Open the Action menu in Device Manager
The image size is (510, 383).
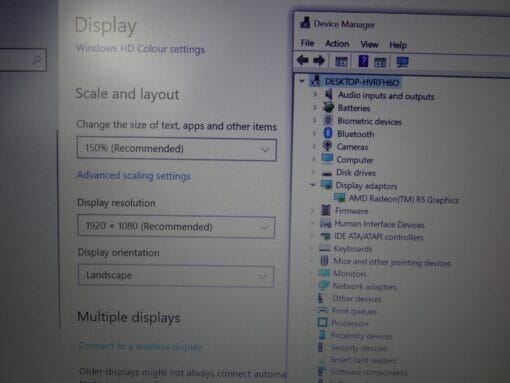pyautogui.click(x=337, y=44)
